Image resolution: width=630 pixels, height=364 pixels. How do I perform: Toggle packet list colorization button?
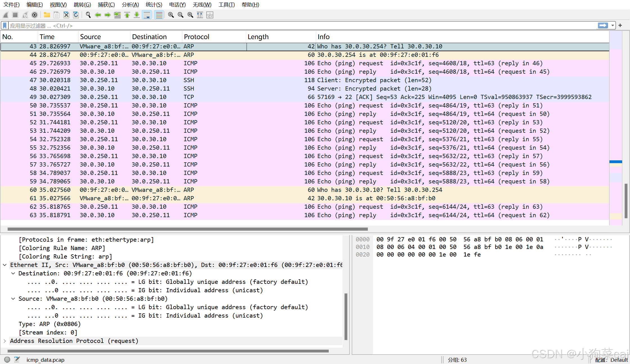pos(159,15)
